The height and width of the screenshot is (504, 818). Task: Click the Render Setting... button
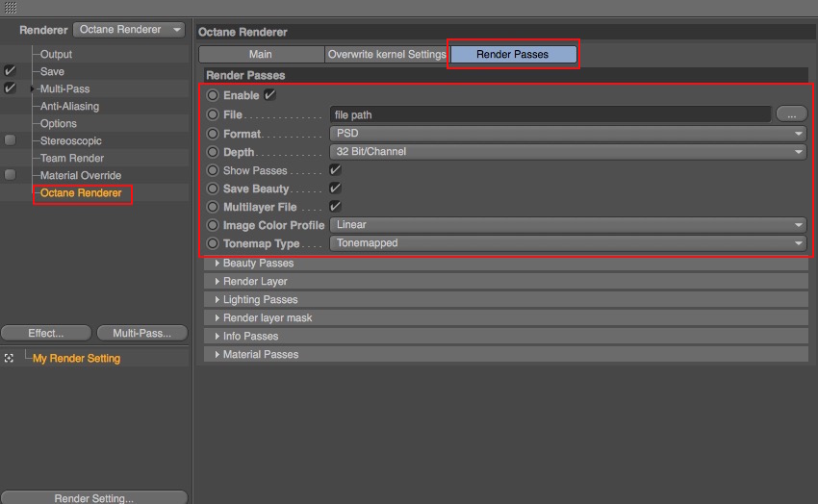tap(94, 497)
